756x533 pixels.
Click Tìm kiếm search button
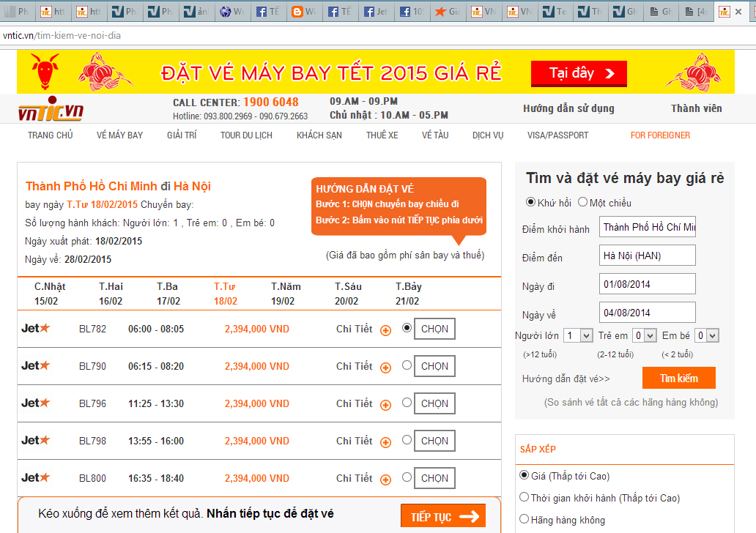click(679, 379)
